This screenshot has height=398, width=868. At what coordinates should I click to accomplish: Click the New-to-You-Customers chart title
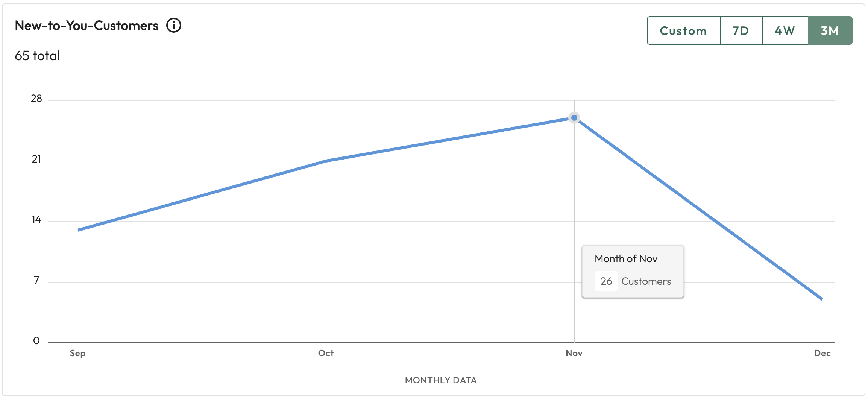86,26
